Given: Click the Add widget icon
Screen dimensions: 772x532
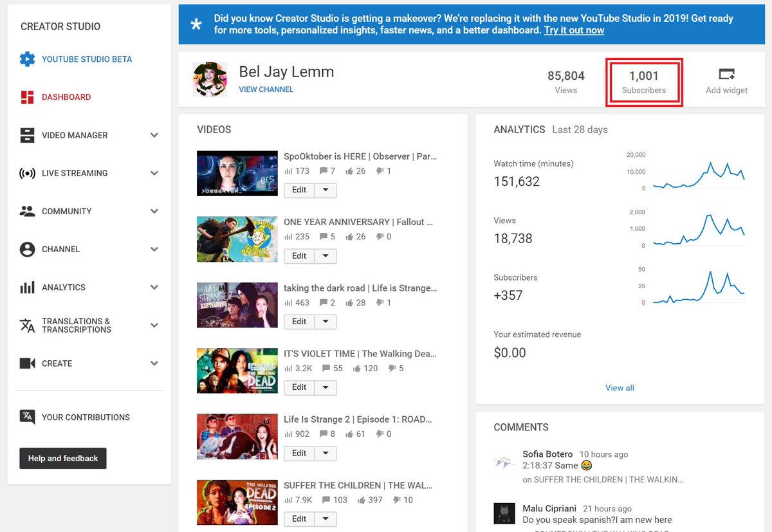Looking at the screenshot, I should [x=726, y=73].
